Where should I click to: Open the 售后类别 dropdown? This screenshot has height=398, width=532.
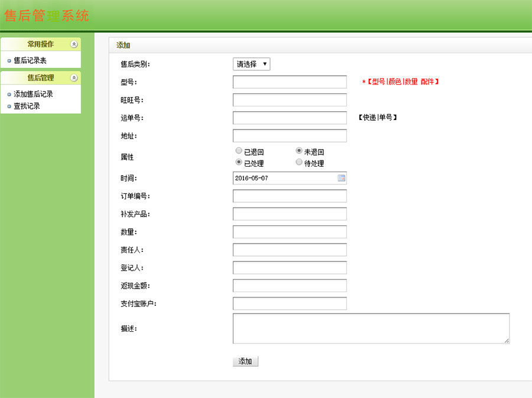click(x=251, y=64)
